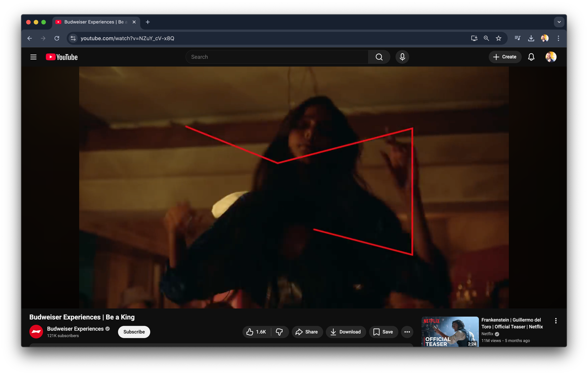Click the search magnifier button

(379, 57)
